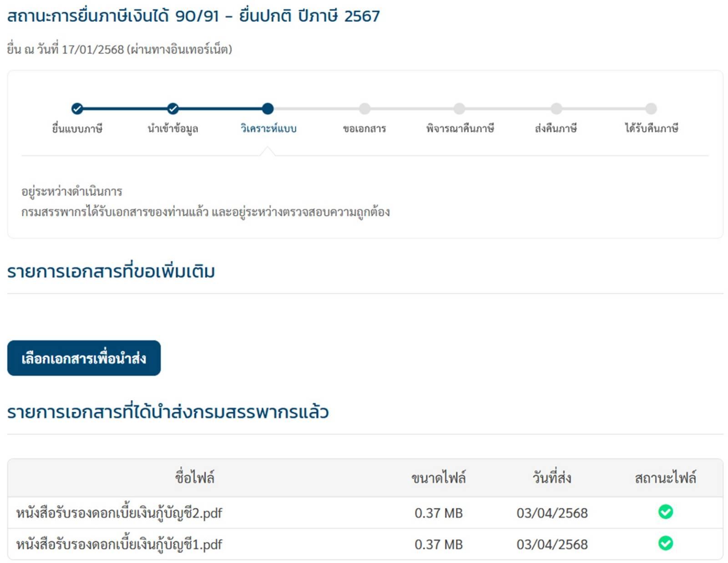Screen dimensions: 728x563
Task: Click the นำเข้าข้อมูล completed step circle
Action: click(173, 108)
